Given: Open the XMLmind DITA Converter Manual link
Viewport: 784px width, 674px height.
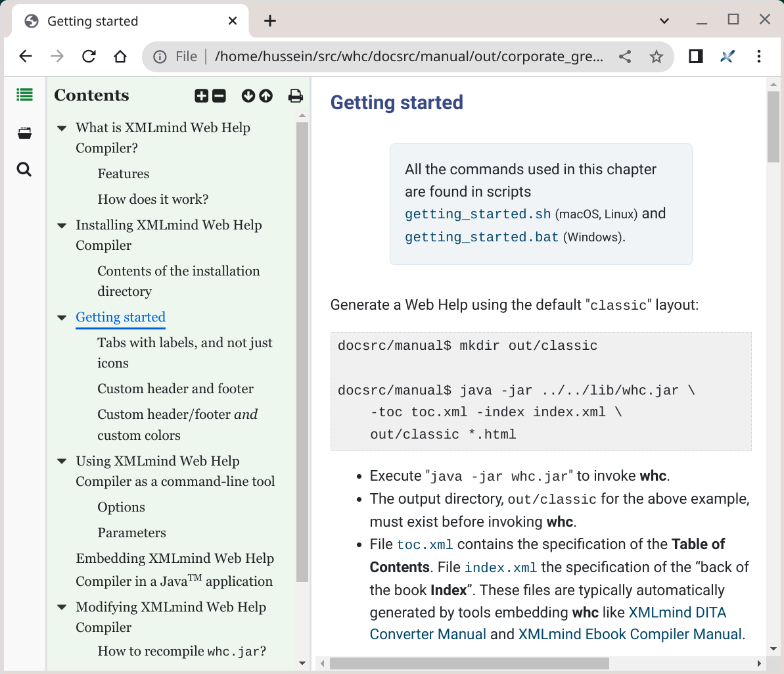Looking at the screenshot, I should (x=677, y=612).
